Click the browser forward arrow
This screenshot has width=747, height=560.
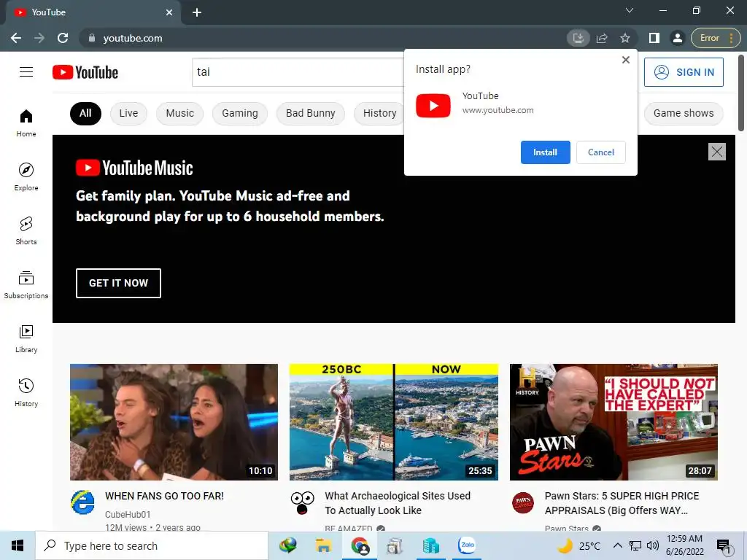39,38
